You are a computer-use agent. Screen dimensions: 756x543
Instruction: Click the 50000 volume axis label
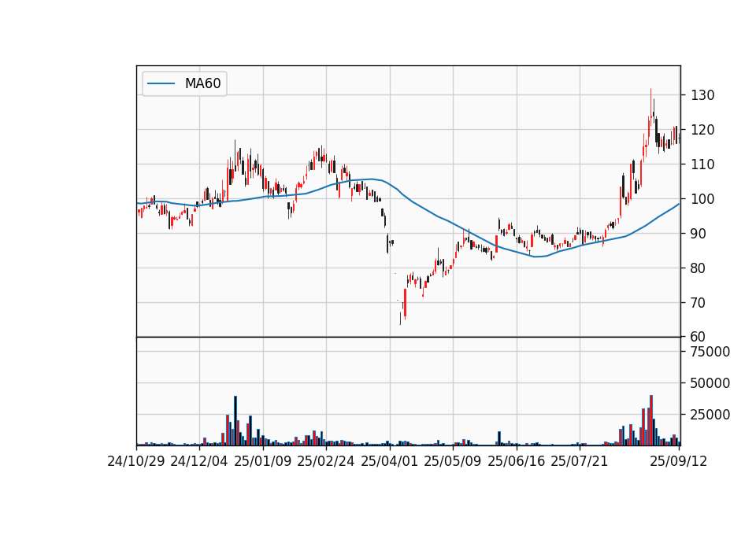pyautogui.click(x=710, y=383)
